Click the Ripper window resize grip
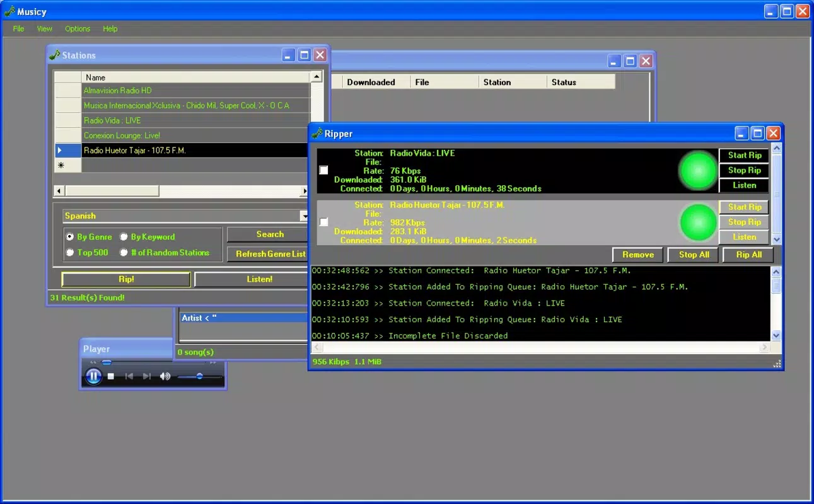 pyautogui.click(x=777, y=364)
